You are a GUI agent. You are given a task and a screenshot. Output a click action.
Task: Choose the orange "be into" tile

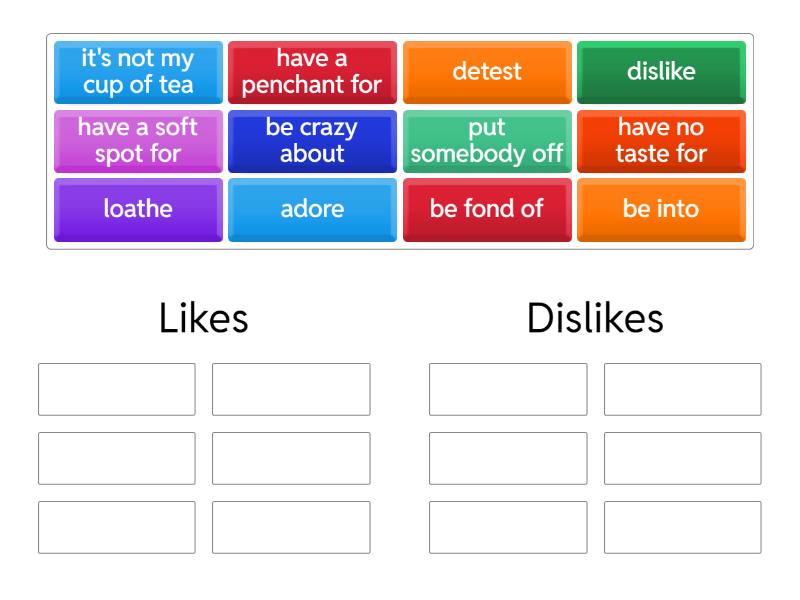pos(661,210)
